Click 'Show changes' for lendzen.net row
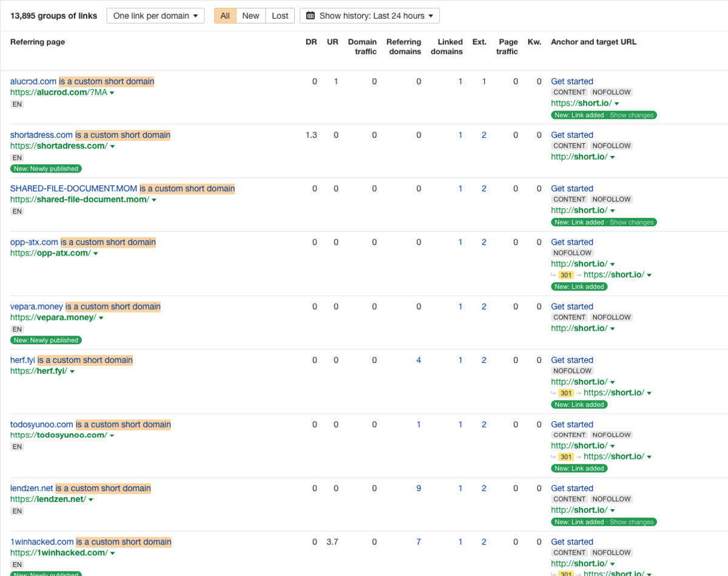Image resolution: width=728 pixels, height=576 pixels. [632, 522]
